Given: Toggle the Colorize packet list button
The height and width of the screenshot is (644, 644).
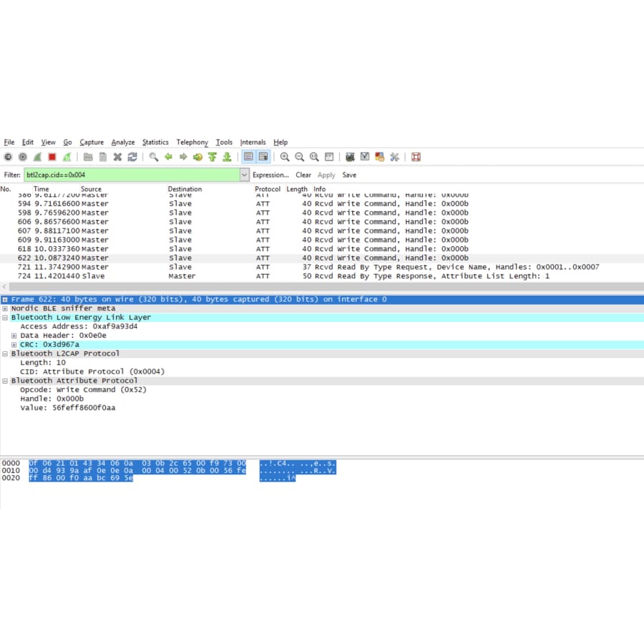Looking at the screenshot, I should point(248,157).
